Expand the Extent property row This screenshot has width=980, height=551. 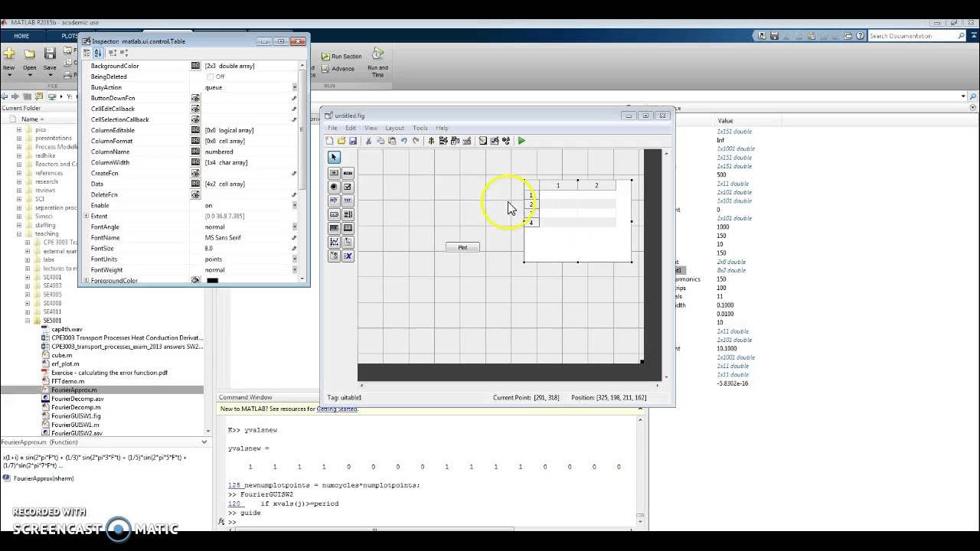tap(87, 216)
